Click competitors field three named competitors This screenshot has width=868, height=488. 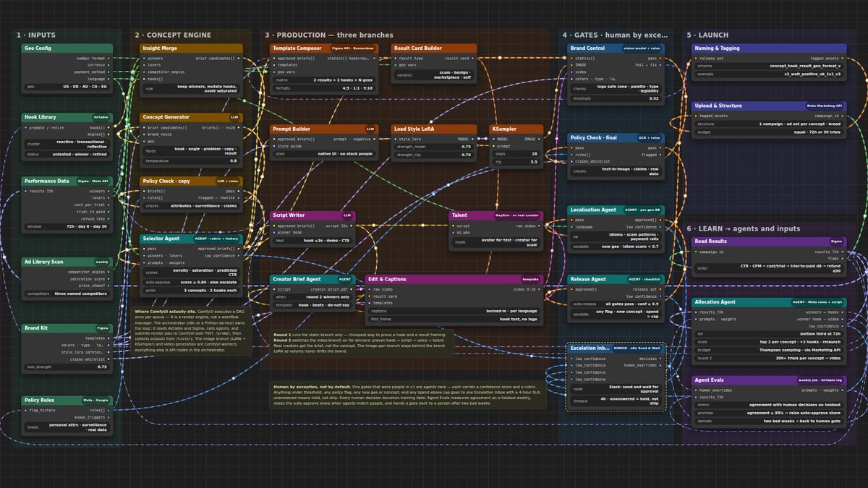pyautogui.click(x=67, y=294)
